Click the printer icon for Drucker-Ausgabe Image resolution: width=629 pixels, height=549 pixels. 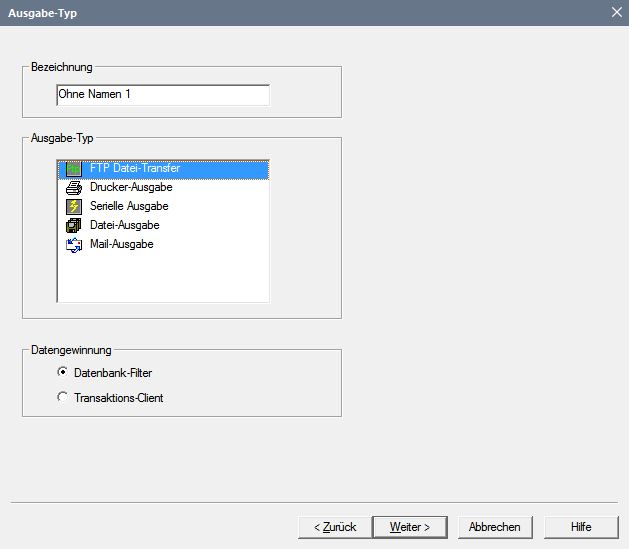73,187
